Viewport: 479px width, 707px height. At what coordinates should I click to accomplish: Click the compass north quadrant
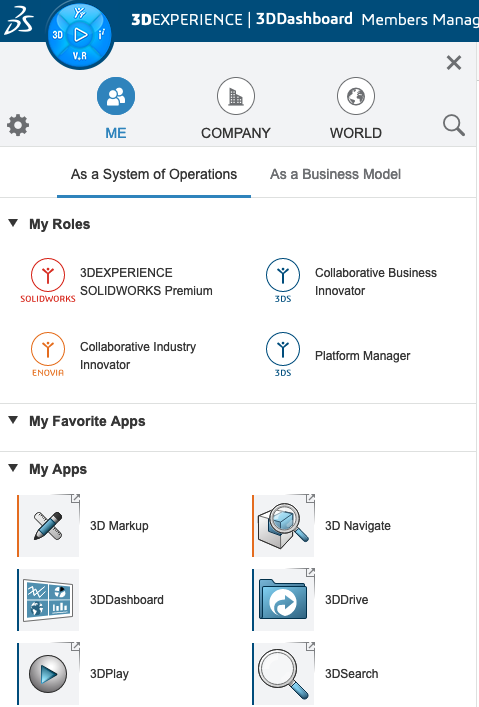(80, 13)
